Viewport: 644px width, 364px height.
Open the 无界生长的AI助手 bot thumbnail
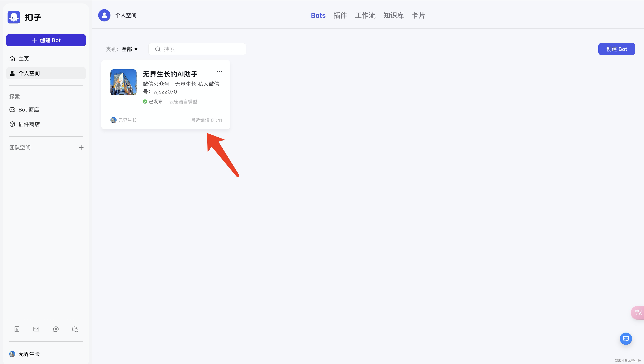pyautogui.click(x=123, y=82)
